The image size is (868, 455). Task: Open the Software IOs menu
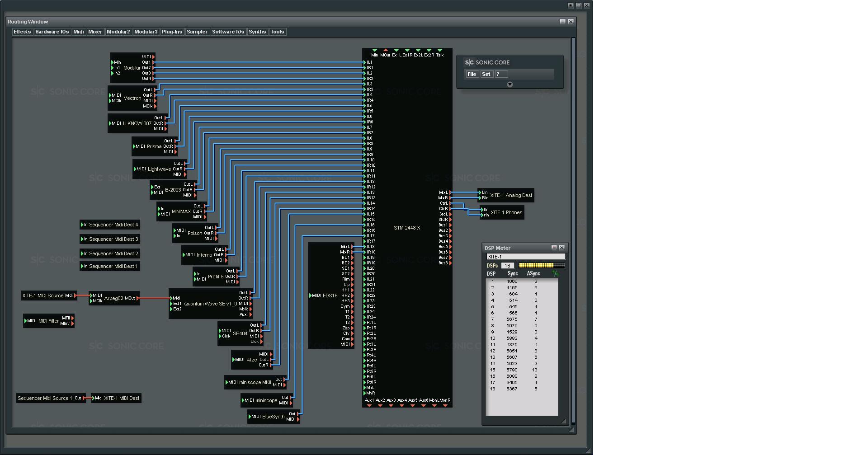click(x=228, y=32)
